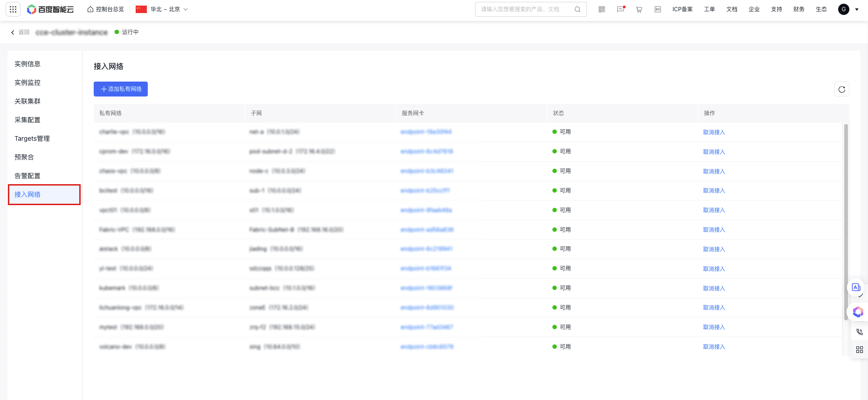Click 取消接入 for Fabric-VPC row
Screen dimensions: 868x400
[x=714, y=230]
